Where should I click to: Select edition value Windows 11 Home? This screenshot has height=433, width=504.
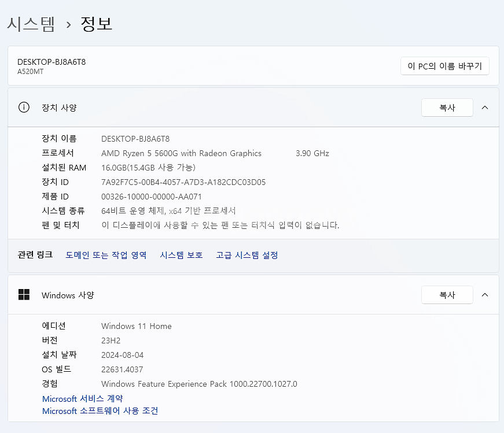click(x=137, y=326)
